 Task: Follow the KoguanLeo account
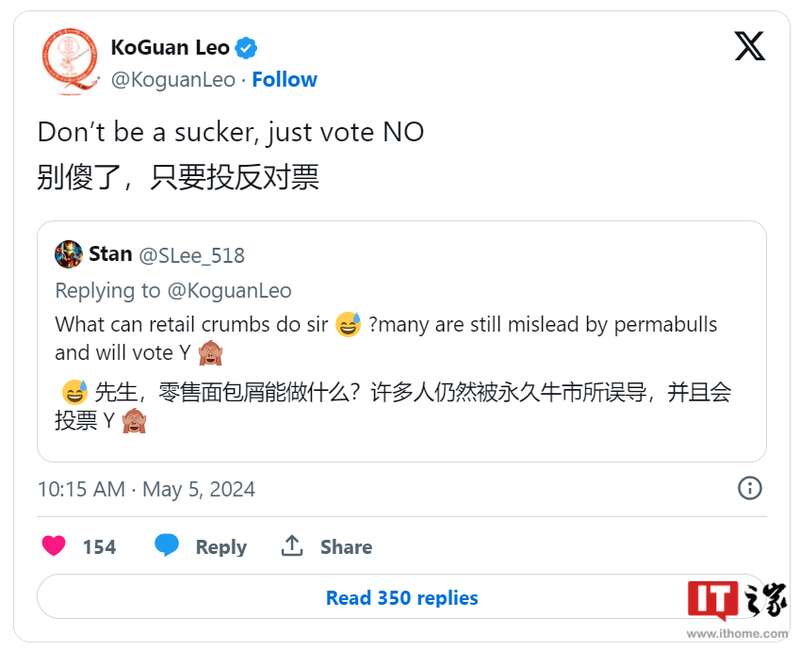point(284,80)
